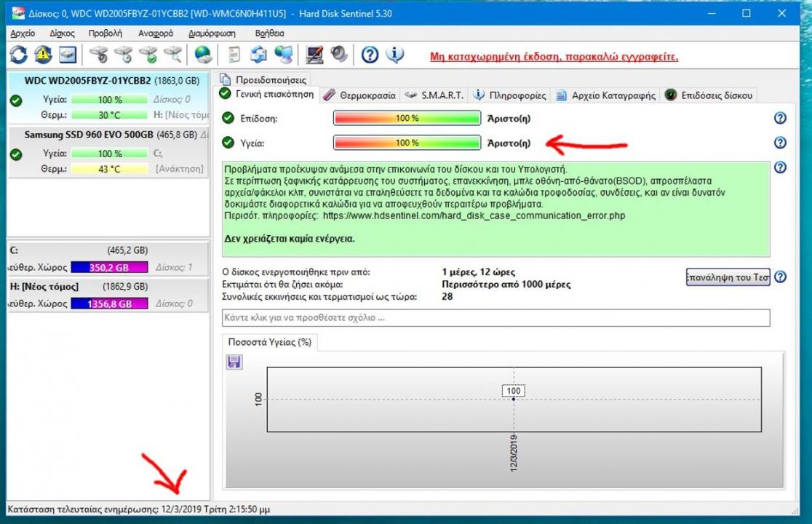Click help icon beside green description box

point(780,167)
